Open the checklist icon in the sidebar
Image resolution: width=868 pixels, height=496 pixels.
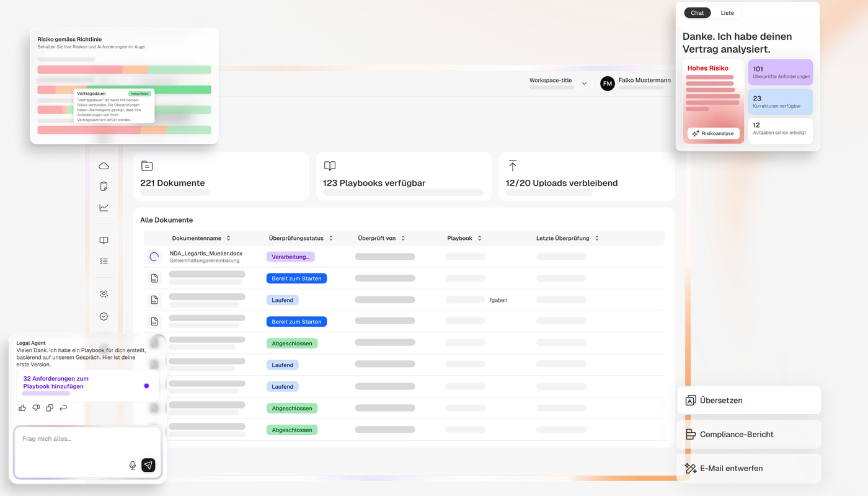point(104,262)
